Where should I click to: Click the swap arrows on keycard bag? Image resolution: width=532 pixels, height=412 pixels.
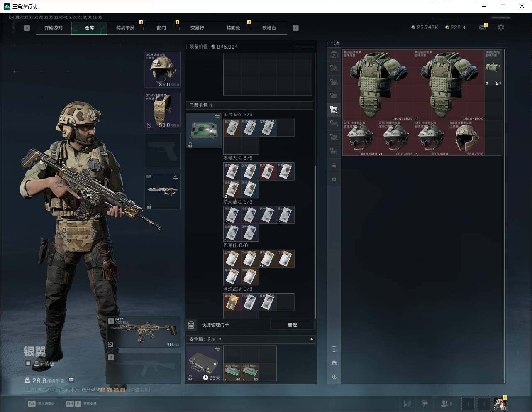217,117
